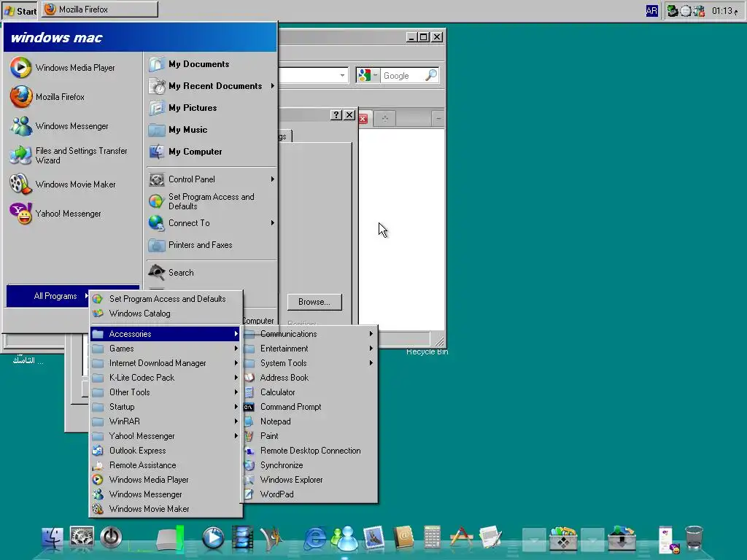This screenshot has width=747, height=560.
Task: Click the taskbar clock showing 01:13
Action: point(724,10)
